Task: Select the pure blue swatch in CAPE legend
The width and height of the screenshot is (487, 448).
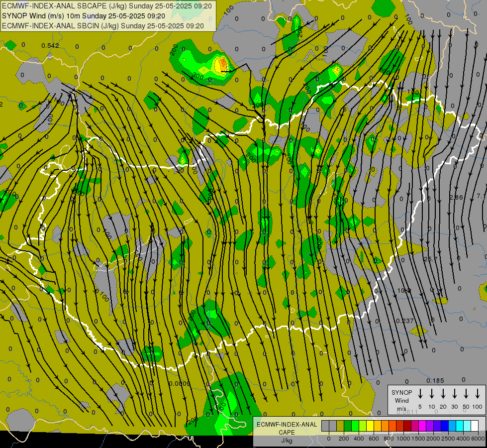Action: 445,426
